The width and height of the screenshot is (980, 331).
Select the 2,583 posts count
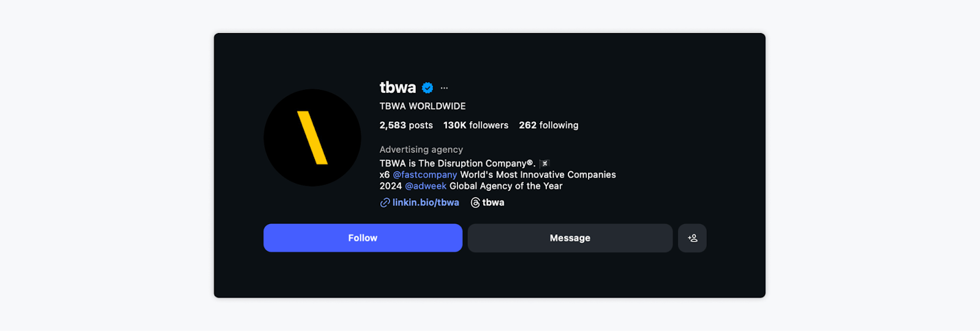click(406, 125)
